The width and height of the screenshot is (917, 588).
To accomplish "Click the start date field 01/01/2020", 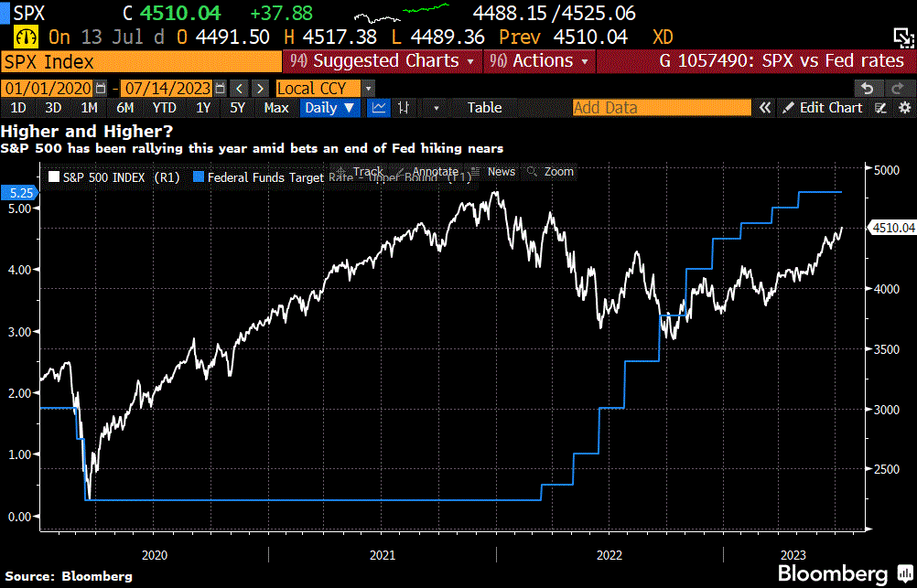I will tap(48, 89).
